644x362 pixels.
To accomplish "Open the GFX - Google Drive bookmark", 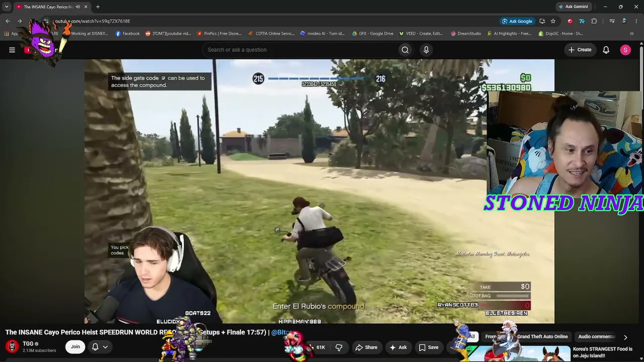I will coord(373,34).
